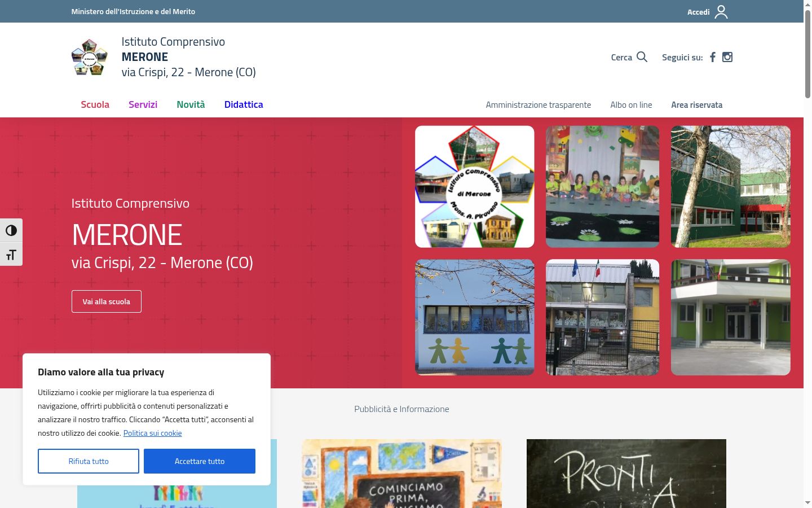This screenshot has width=812, height=508.
Task: Reject cookies with Rifiuta tutto
Action: pos(89,461)
